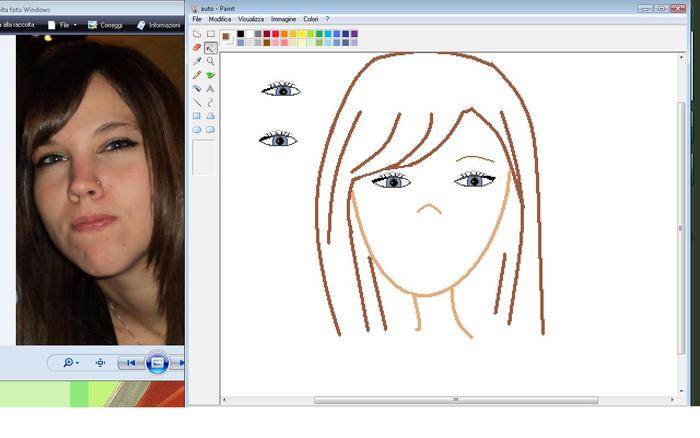Screen dimensions: 700x438
Task: Pick the white swatch in top palette row
Action: click(250, 34)
